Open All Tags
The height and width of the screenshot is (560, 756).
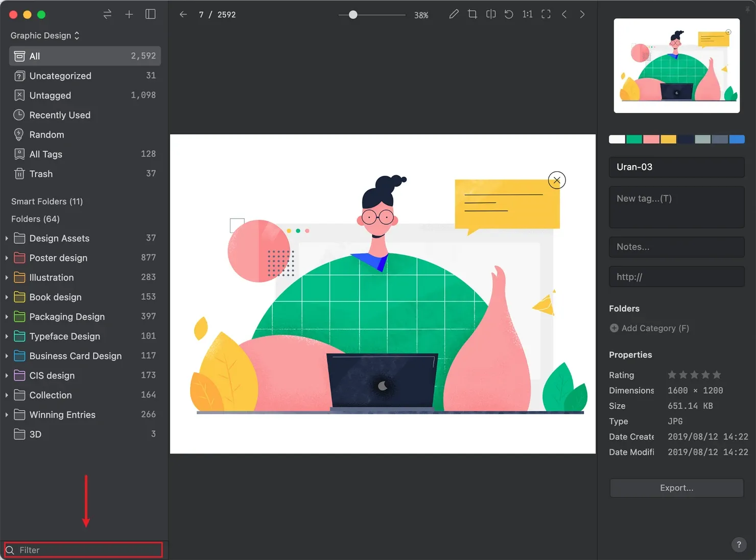pyautogui.click(x=85, y=154)
